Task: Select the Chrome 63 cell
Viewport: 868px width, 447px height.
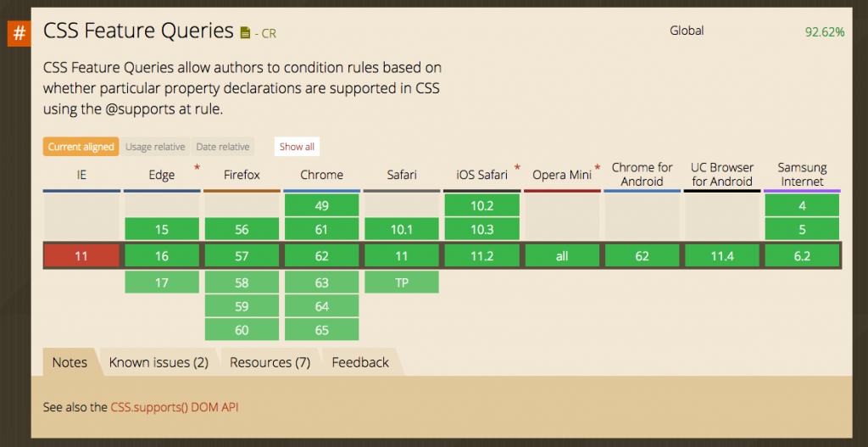Action: click(x=321, y=282)
